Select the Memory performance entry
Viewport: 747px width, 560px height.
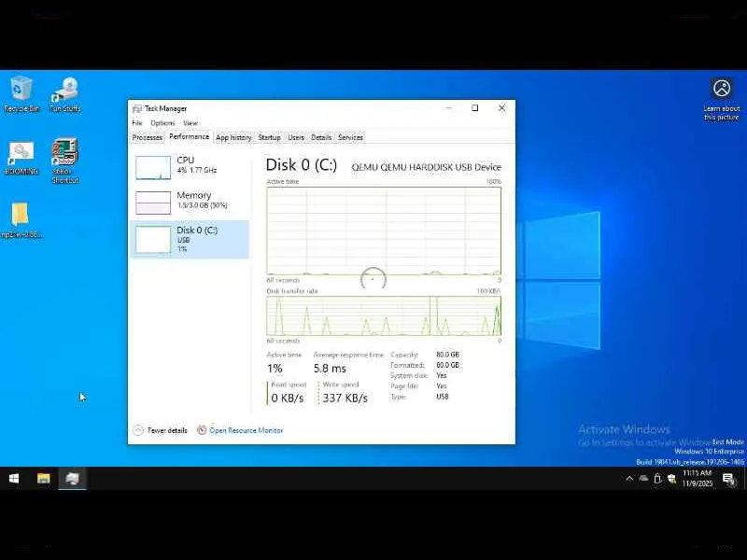(190, 203)
